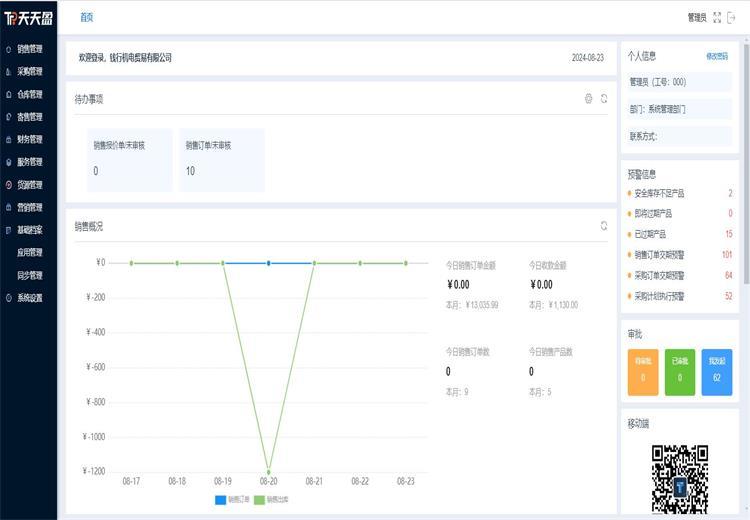Click the page vertical scrollbar

coord(746,165)
